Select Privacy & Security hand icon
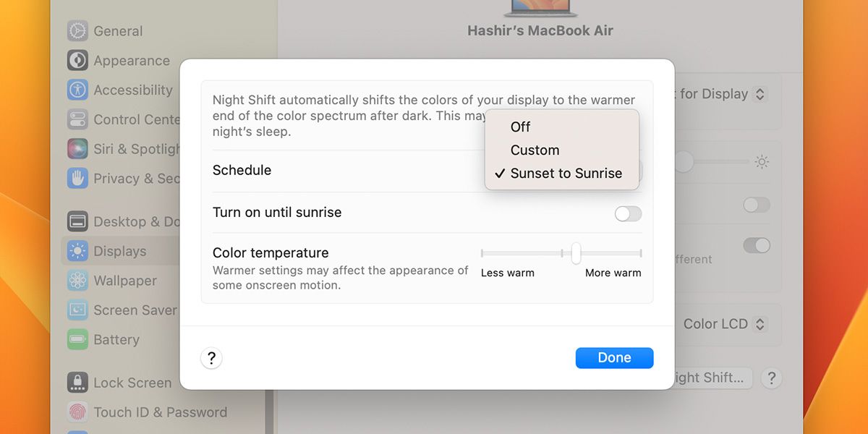 click(77, 178)
